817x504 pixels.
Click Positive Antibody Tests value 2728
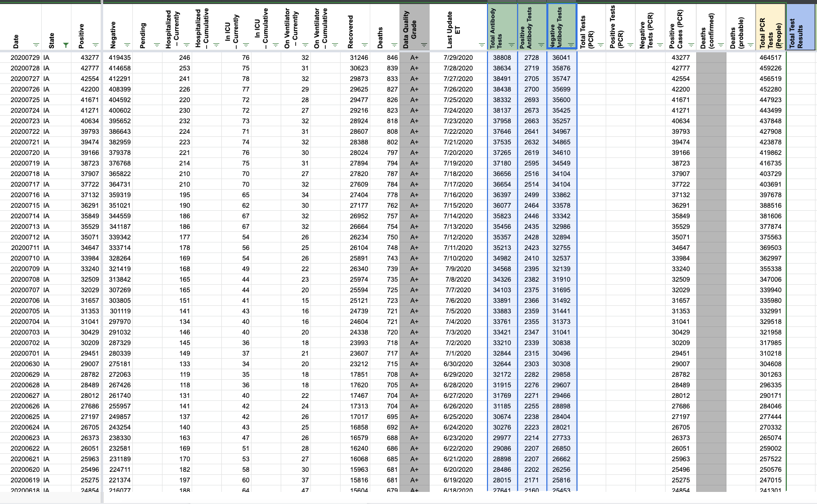[531, 58]
